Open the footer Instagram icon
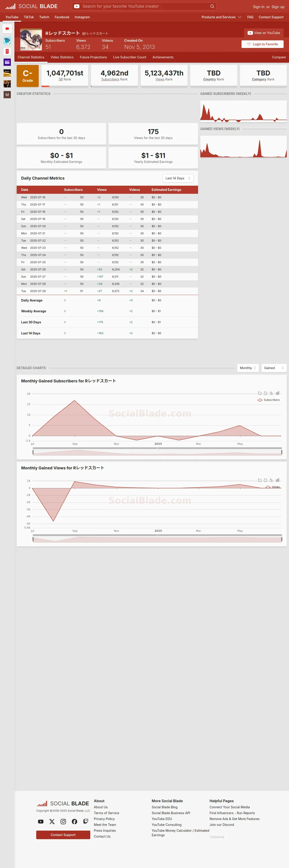This screenshot has height=868, width=289. [x=63, y=822]
